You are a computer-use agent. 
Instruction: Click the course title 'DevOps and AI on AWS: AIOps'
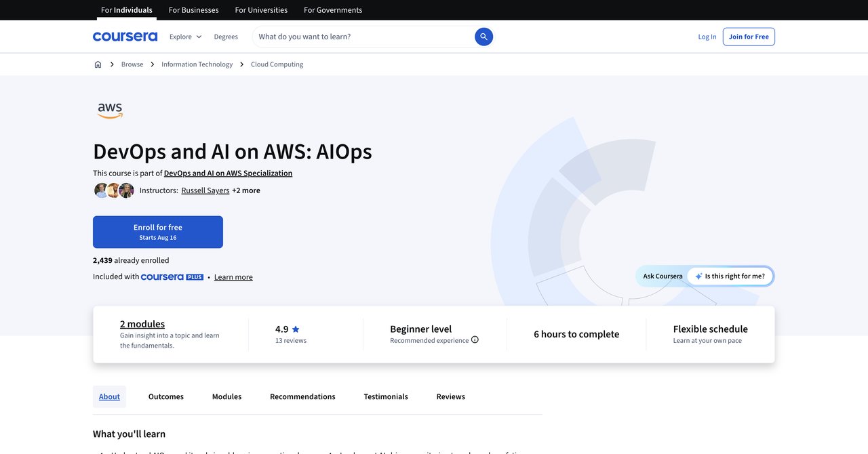click(233, 151)
